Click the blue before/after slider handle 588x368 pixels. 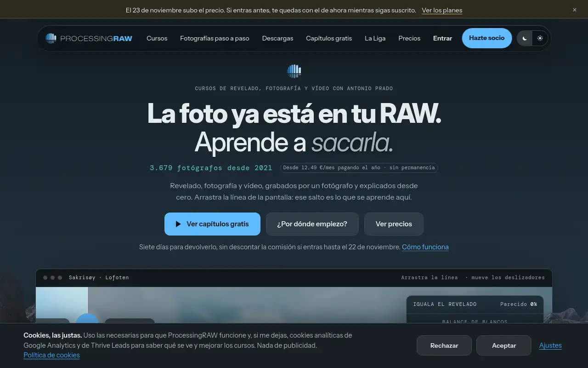point(87,318)
